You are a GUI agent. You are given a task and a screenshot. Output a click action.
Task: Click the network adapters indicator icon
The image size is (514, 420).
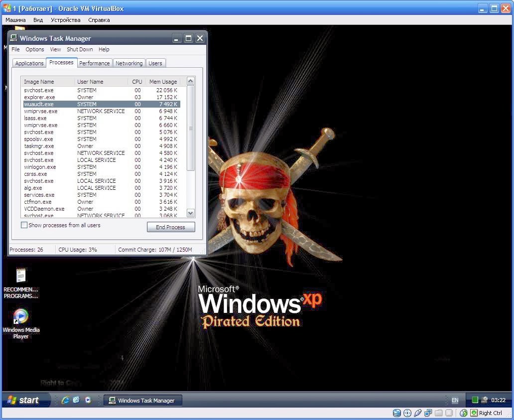point(428,413)
